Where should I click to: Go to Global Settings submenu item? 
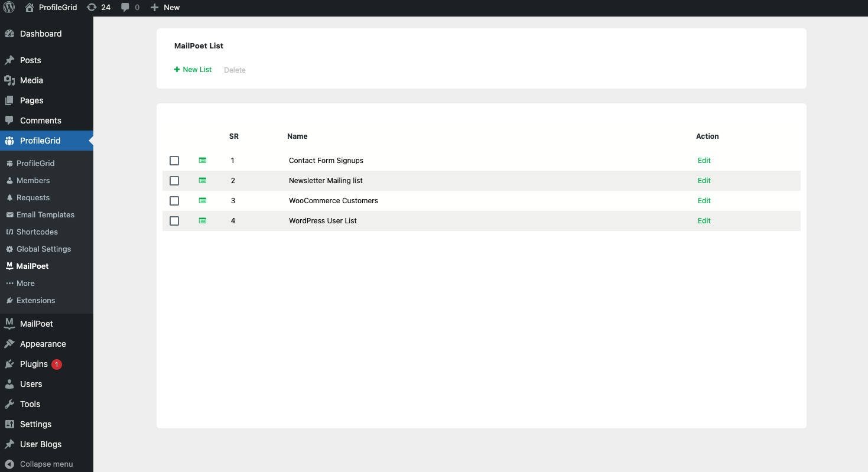coord(43,249)
